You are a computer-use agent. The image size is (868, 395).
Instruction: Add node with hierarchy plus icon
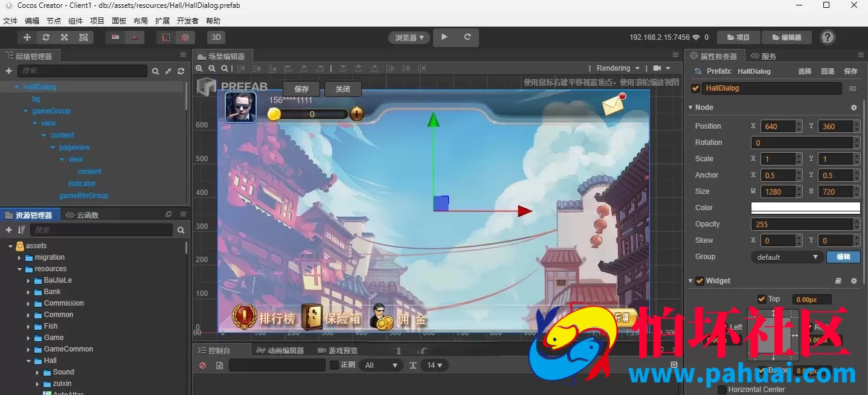(x=8, y=71)
